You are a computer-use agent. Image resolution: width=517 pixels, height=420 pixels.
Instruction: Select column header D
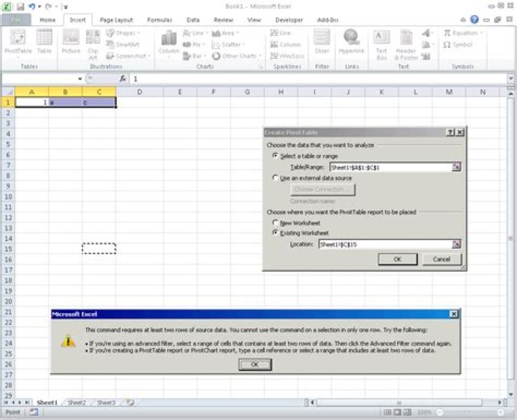(x=139, y=92)
